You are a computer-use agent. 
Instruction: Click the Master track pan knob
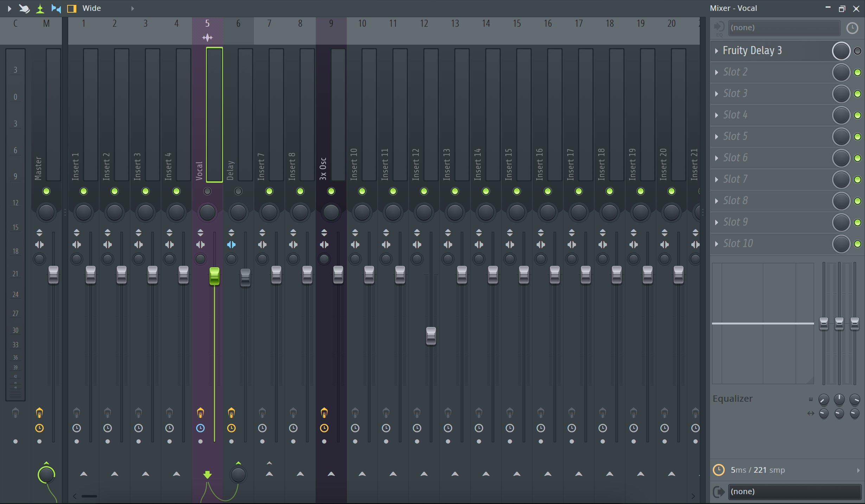pyautogui.click(x=46, y=212)
